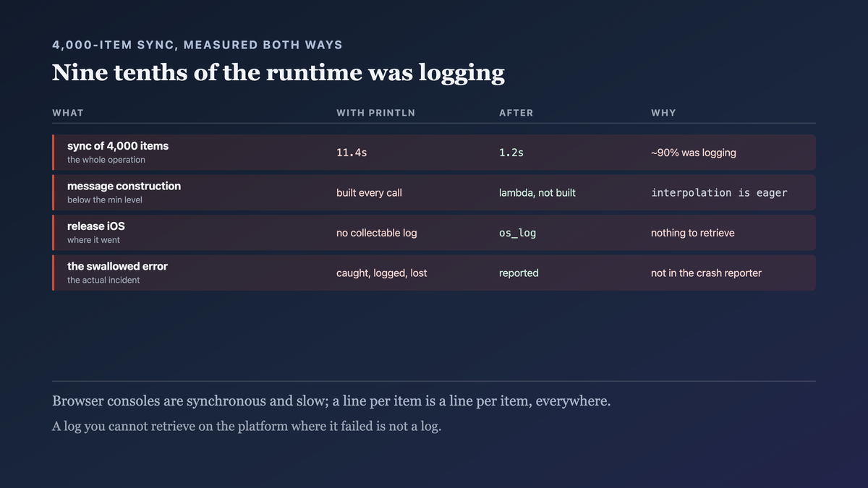
Task: Select the '1.2s' value
Action: (511, 153)
